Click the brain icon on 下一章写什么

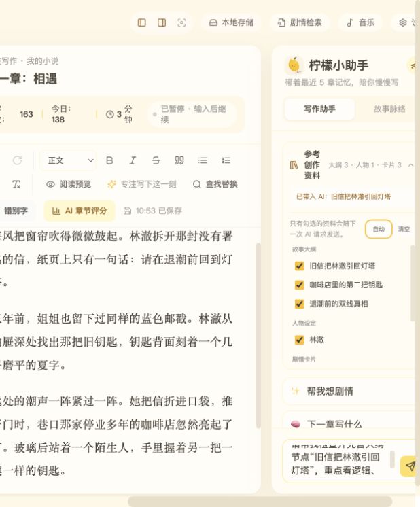(x=296, y=424)
